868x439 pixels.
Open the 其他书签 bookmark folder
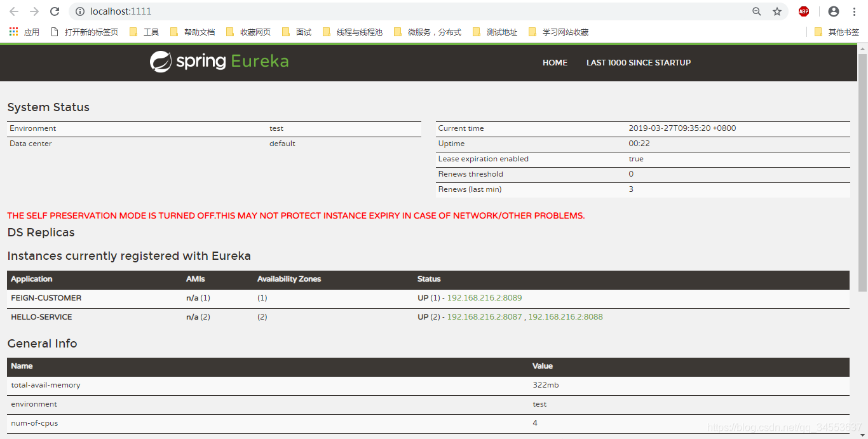[837, 32]
